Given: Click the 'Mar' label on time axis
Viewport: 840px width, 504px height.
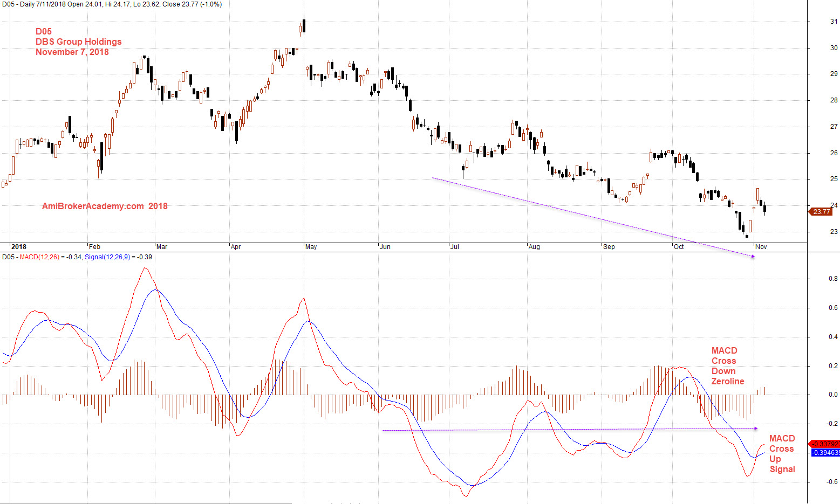Looking at the screenshot, I should pos(161,247).
